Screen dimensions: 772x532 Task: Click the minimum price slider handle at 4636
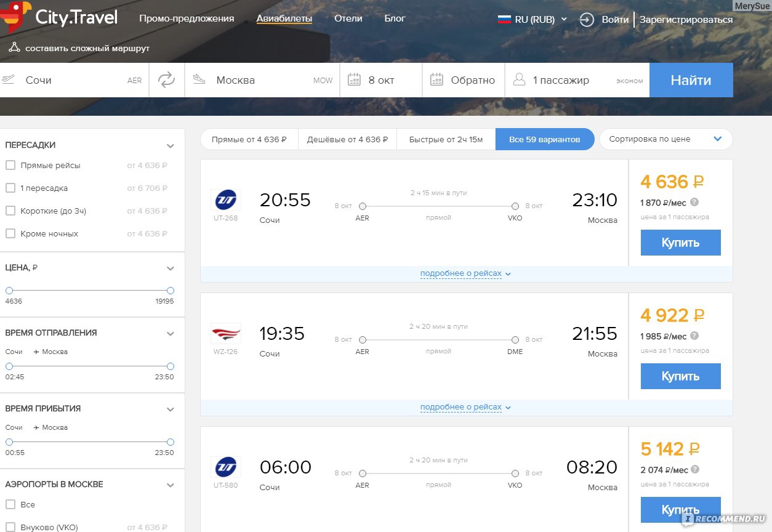tap(9, 291)
